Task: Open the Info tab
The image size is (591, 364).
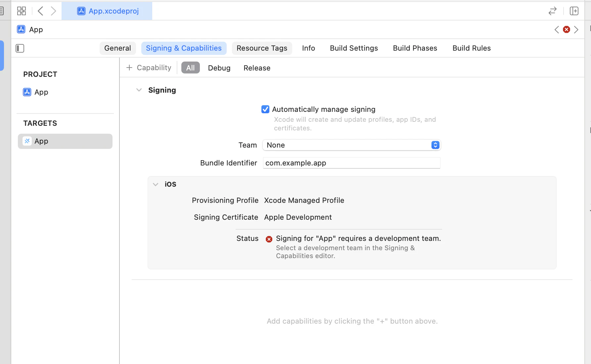Action: 308,48
